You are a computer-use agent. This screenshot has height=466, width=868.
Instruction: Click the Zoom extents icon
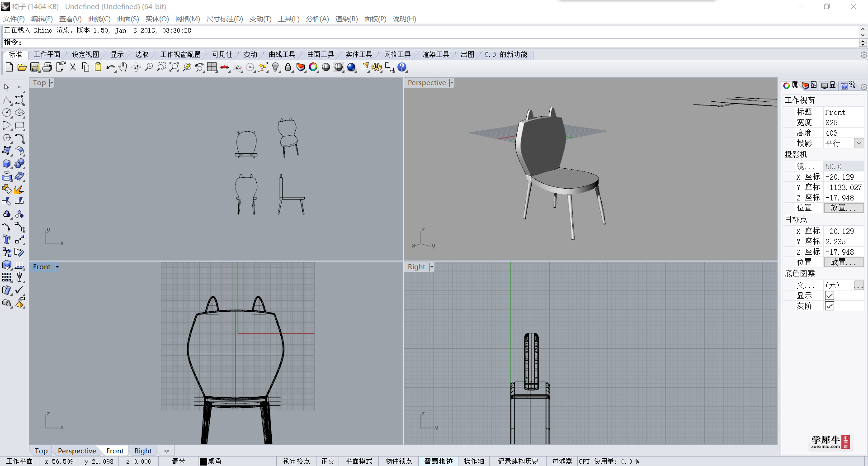pyautogui.click(x=174, y=67)
